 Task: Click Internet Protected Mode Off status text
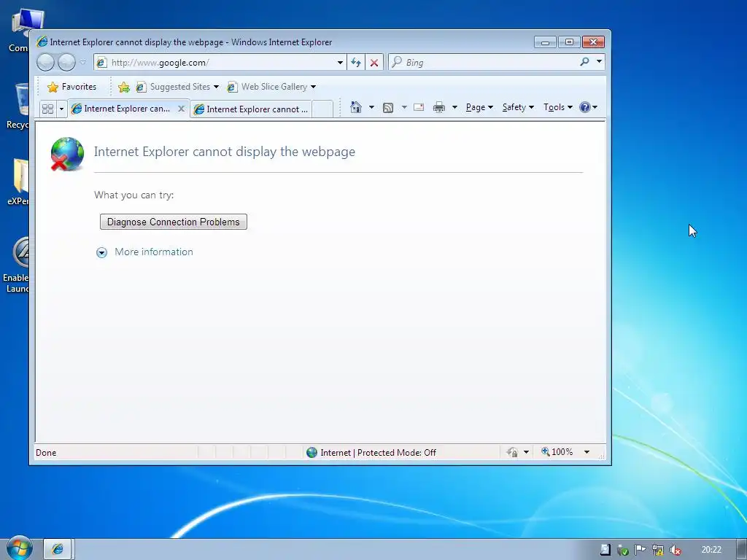pyautogui.click(x=379, y=452)
